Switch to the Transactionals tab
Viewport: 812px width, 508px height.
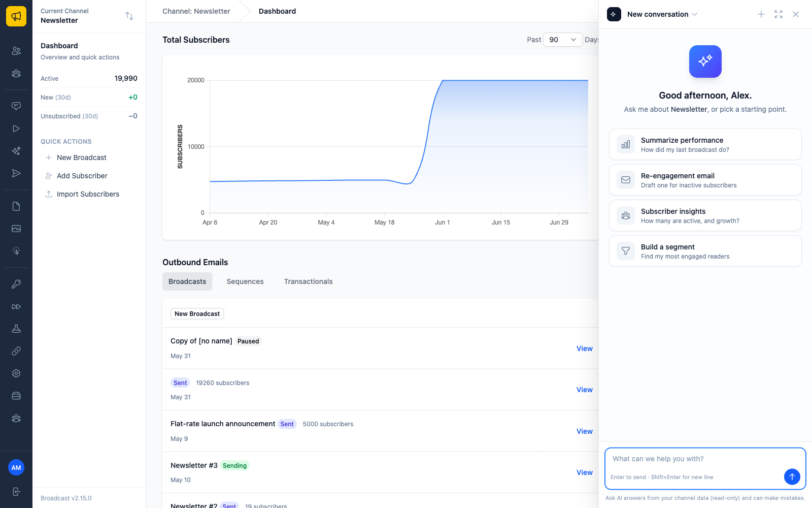(x=309, y=281)
